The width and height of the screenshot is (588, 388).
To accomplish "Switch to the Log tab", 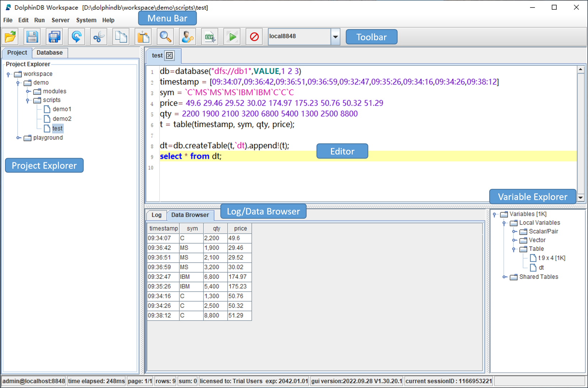I will pos(157,215).
